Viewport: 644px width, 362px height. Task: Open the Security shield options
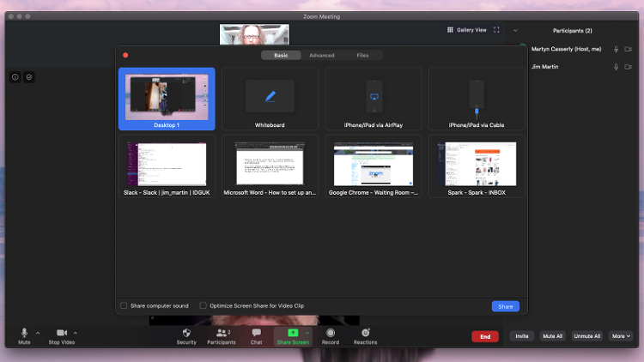click(x=186, y=333)
